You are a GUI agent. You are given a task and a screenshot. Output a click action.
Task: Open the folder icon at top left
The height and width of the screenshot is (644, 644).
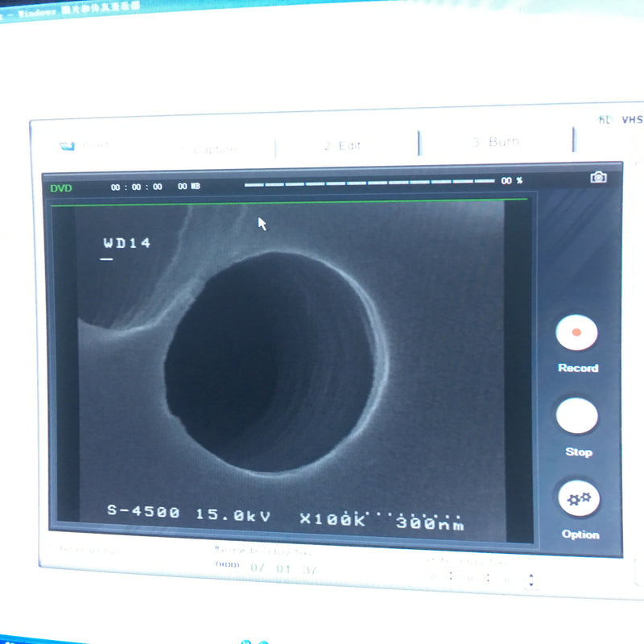(x=67, y=146)
